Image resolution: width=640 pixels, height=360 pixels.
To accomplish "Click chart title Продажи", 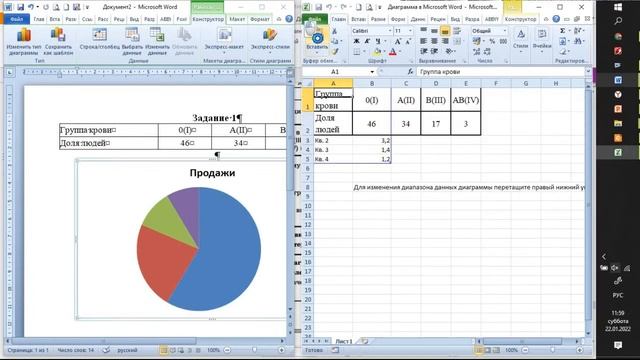I will (212, 173).
